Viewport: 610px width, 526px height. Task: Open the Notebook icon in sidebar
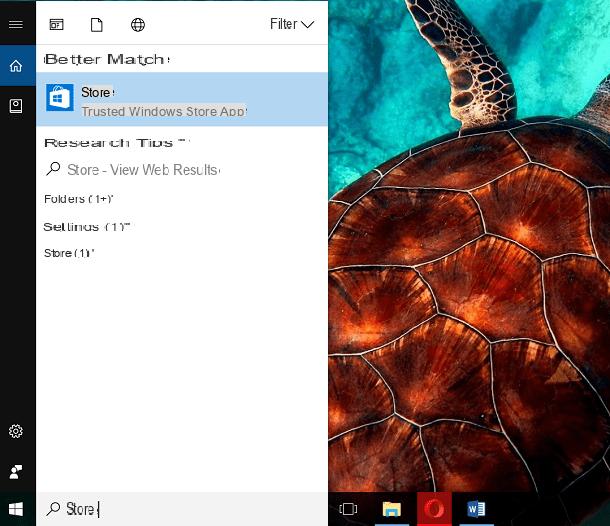tap(16, 106)
